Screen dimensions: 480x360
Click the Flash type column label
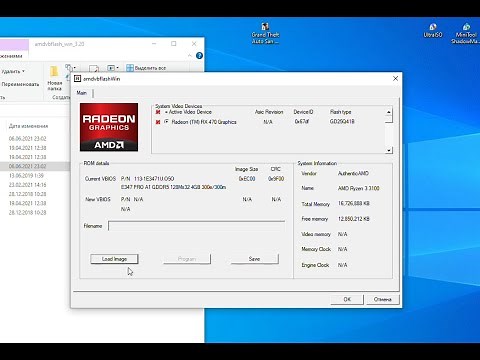click(x=341, y=112)
